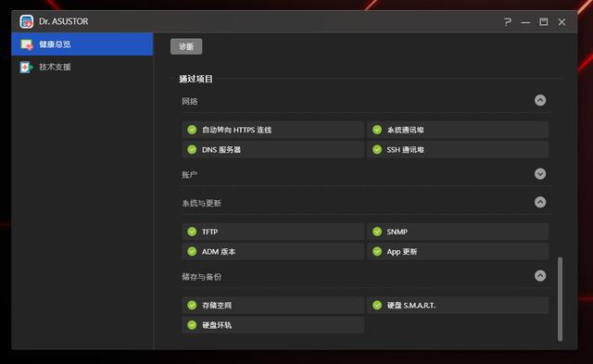593x364 pixels.
Task: Collapse the 储存与备份 section chevron
Action: [x=540, y=276]
